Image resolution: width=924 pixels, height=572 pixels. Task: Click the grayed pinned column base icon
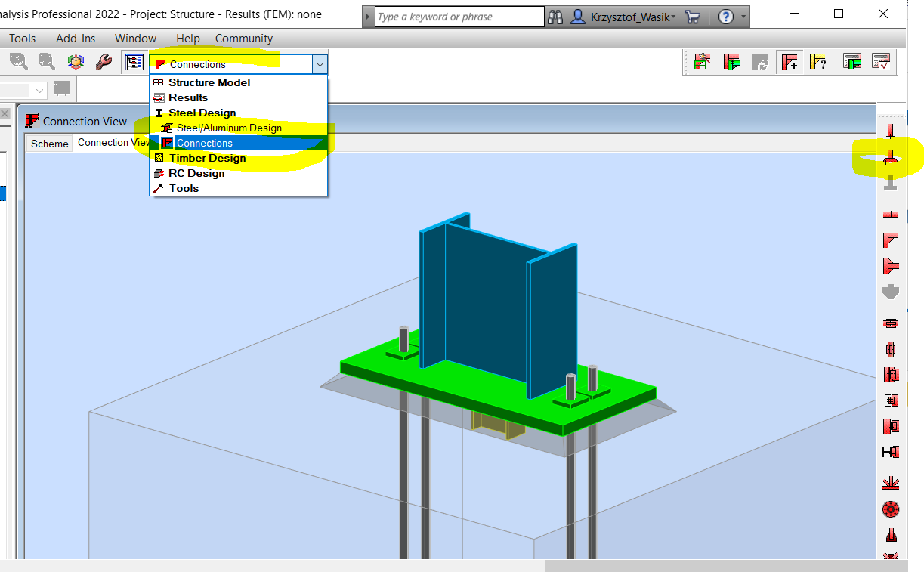(891, 183)
